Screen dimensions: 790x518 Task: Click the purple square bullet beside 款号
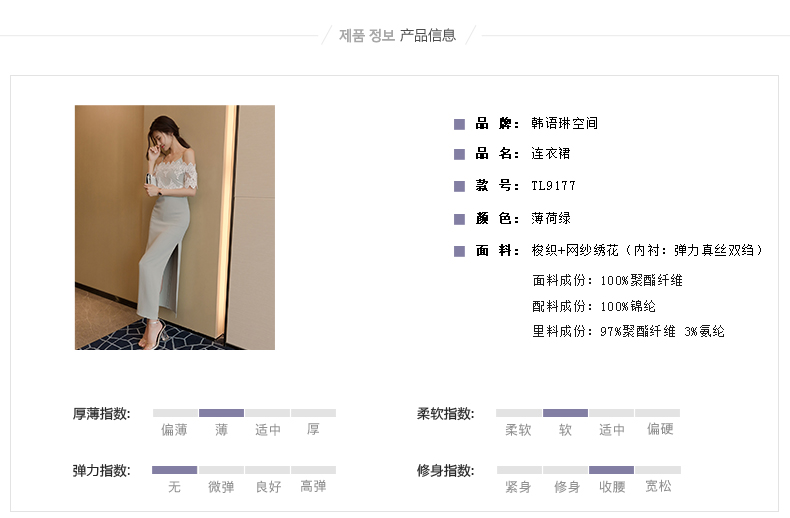click(459, 186)
